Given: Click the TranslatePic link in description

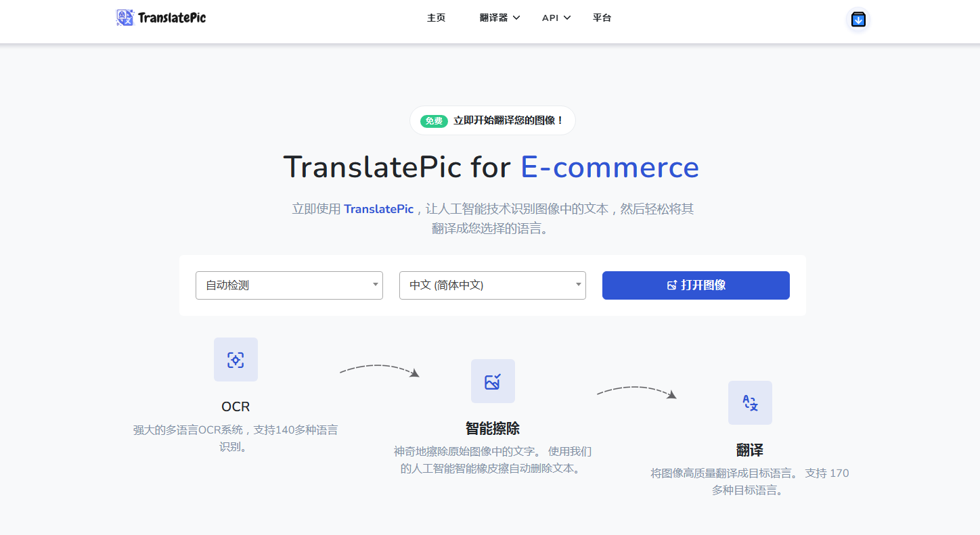Looking at the screenshot, I should [x=378, y=209].
